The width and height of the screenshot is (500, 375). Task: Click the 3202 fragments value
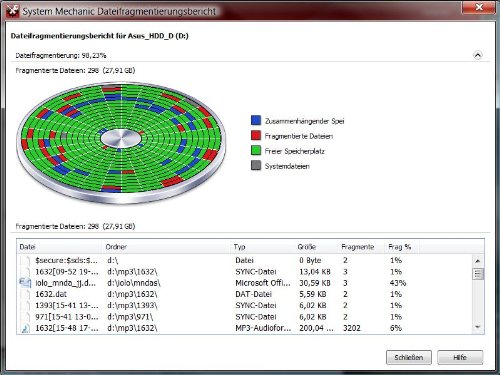pyautogui.click(x=352, y=328)
